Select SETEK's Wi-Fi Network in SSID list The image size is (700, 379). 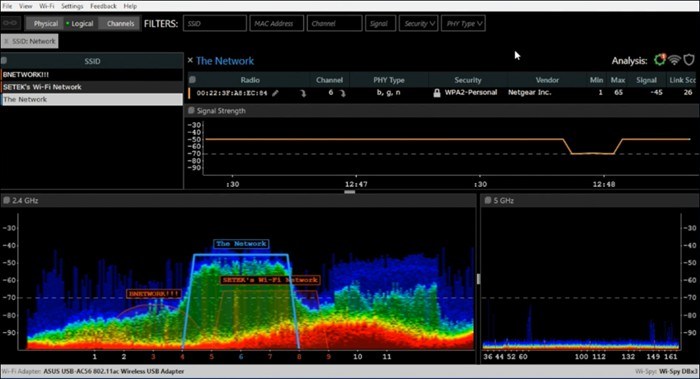click(x=92, y=87)
